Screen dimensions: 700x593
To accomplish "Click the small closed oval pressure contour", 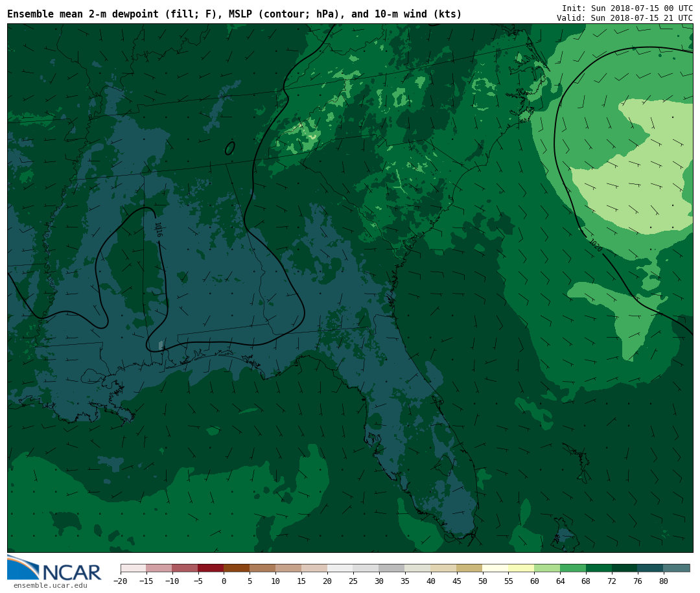I will [x=229, y=148].
